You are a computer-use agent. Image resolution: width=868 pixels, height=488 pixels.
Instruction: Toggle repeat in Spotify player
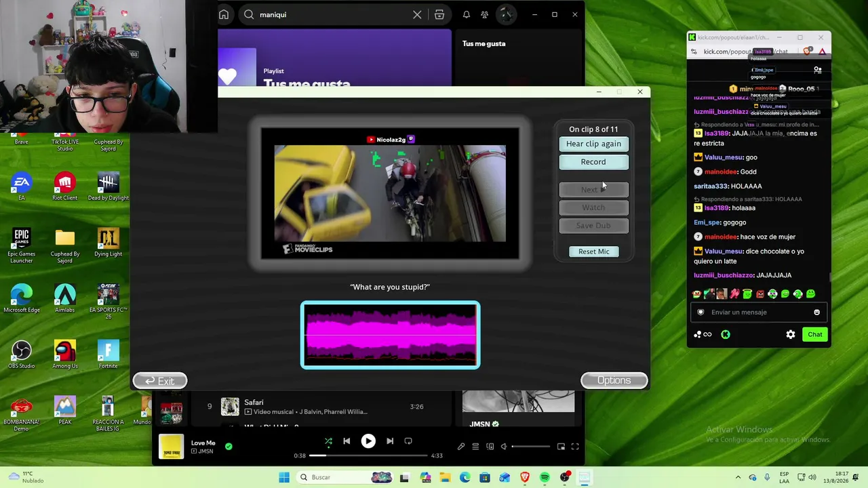point(408,441)
